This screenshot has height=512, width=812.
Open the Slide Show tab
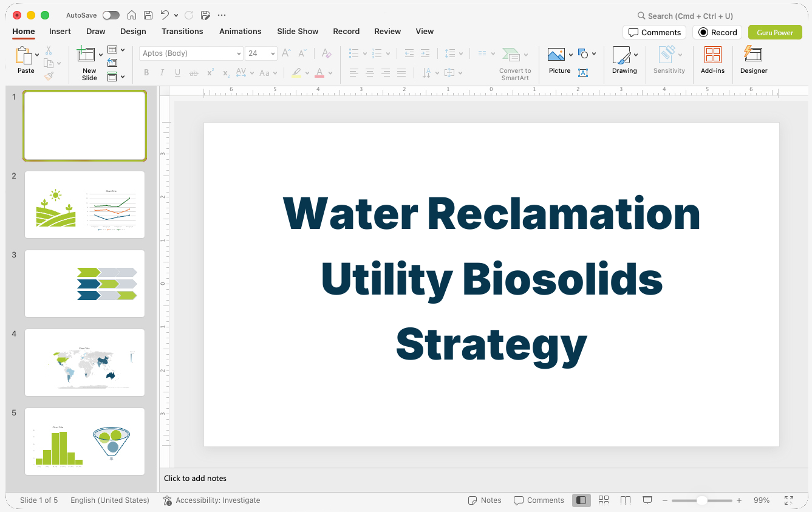tap(298, 31)
